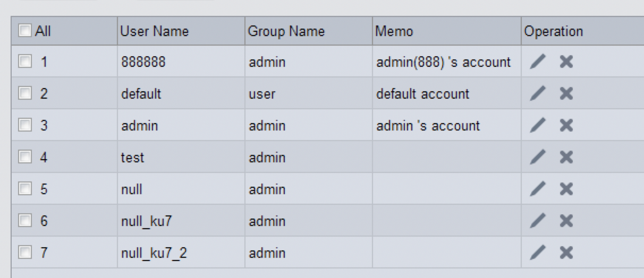644x278 pixels.
Task: Delete the null_ku7_2 user account
Action: point(566,253)
